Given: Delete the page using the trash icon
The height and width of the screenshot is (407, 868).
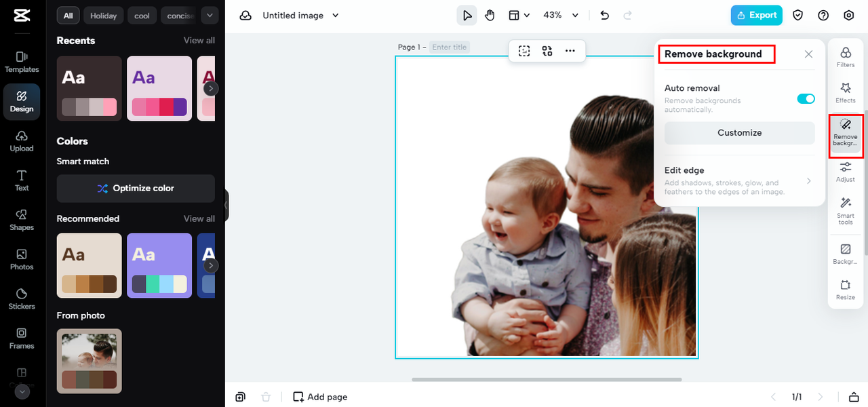Looking at the screenshot, I should [266, 397].
